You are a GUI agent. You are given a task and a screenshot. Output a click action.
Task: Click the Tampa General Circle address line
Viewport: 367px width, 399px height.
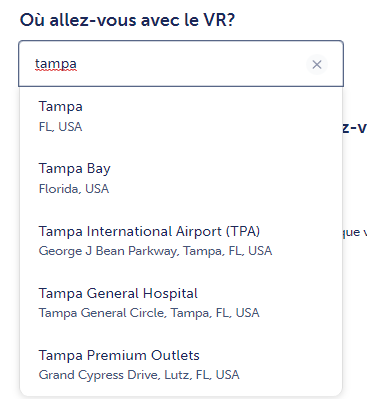click(x=149, y=313)
